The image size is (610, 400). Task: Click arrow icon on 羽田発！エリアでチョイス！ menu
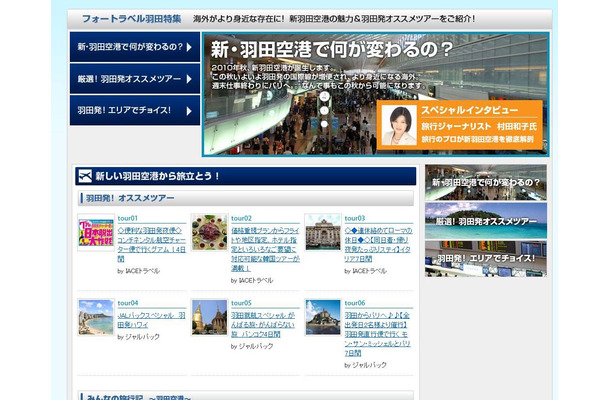click(x=189, y=111)
